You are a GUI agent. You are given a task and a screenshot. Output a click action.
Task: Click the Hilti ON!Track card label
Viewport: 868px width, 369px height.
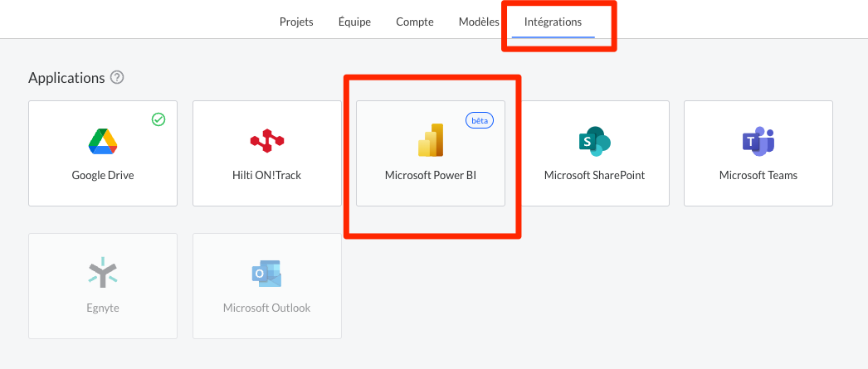point(267,175)
